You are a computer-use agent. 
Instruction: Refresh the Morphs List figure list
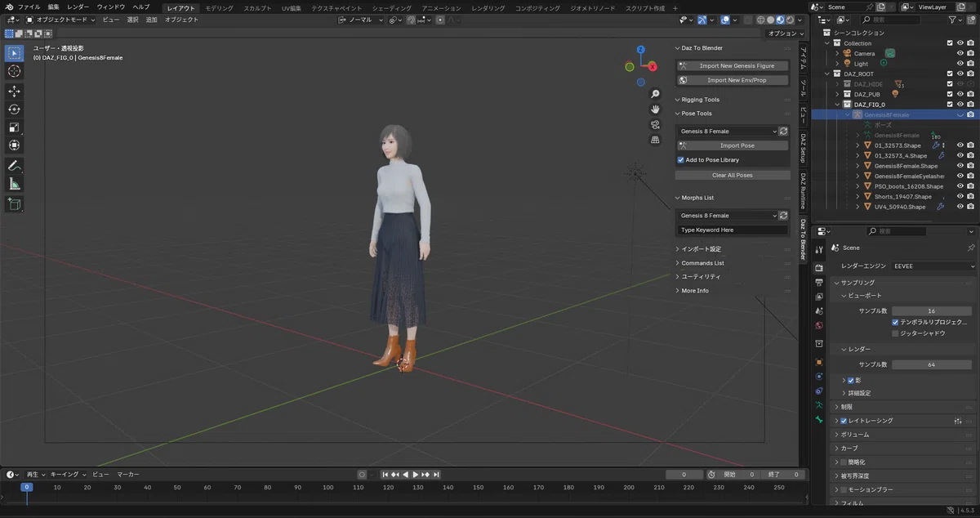[784, 216]
